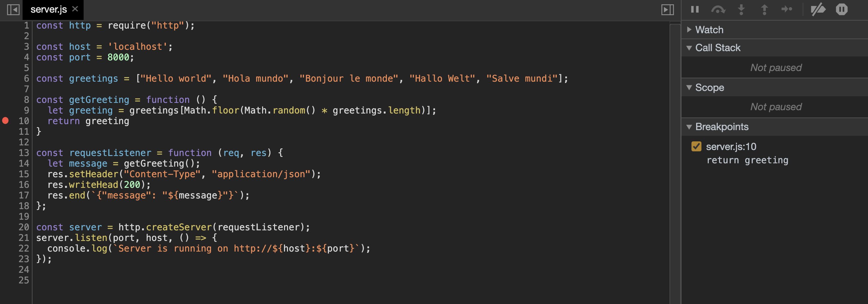Step out of current function

click(764, 9)
